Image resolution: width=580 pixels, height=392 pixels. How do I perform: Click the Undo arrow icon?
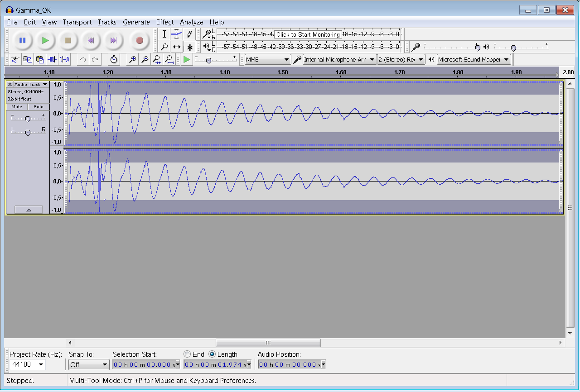pos(82,59)
